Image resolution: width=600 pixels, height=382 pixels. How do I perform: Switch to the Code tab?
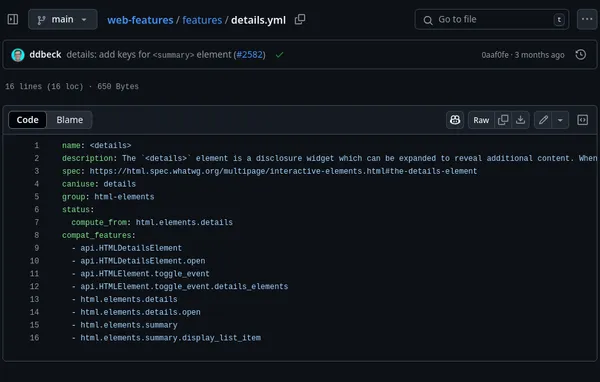(x=28, y=120)
